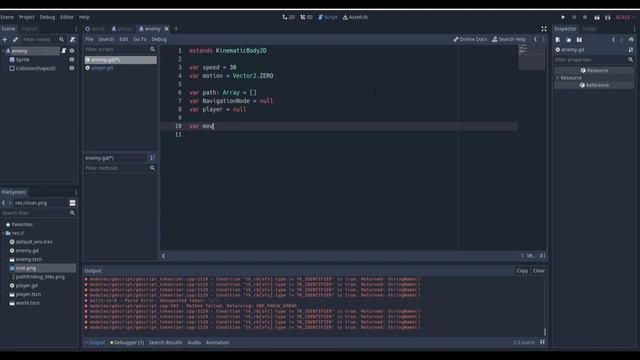Open script attached to enemy node
Viewport: 640px width, 360px height.
point(64,51)
